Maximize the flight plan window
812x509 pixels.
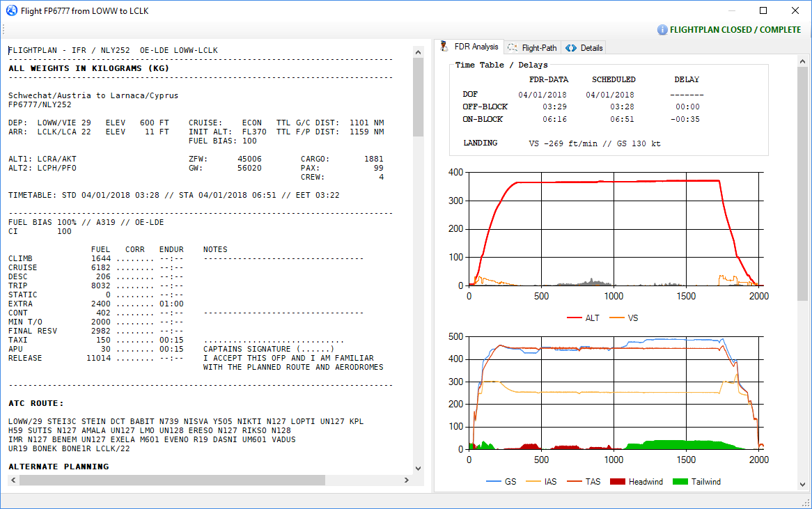763,10
